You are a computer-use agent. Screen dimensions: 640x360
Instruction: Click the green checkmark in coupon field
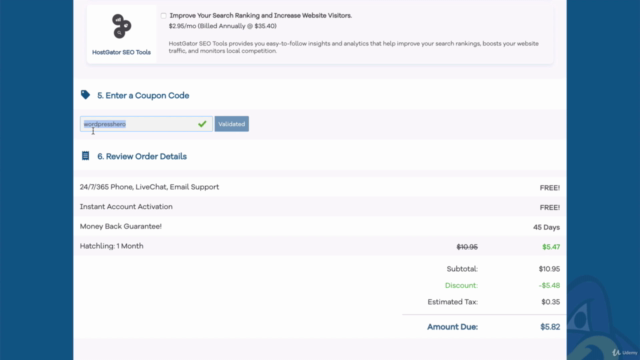202,124
